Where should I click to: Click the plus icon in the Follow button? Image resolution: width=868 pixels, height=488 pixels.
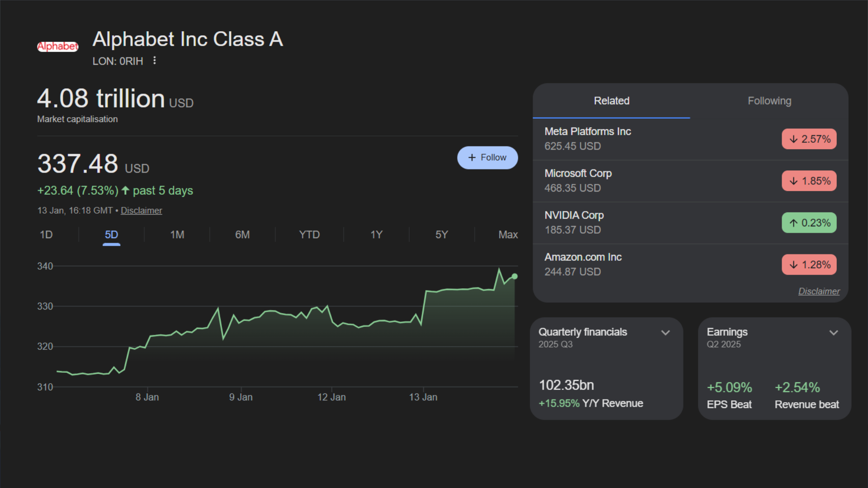pyautogui.click(x=472, y=157)
